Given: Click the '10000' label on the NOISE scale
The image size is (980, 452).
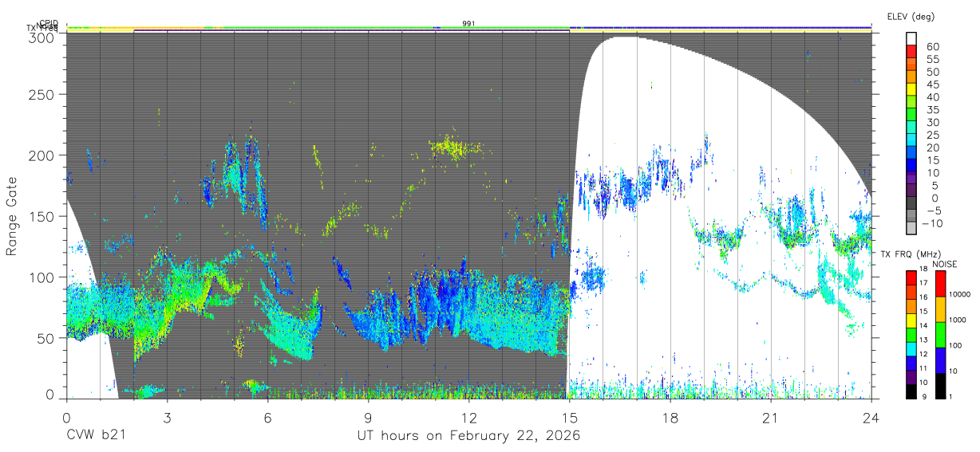Looking at the screenshot, I should tap(959, 294).
